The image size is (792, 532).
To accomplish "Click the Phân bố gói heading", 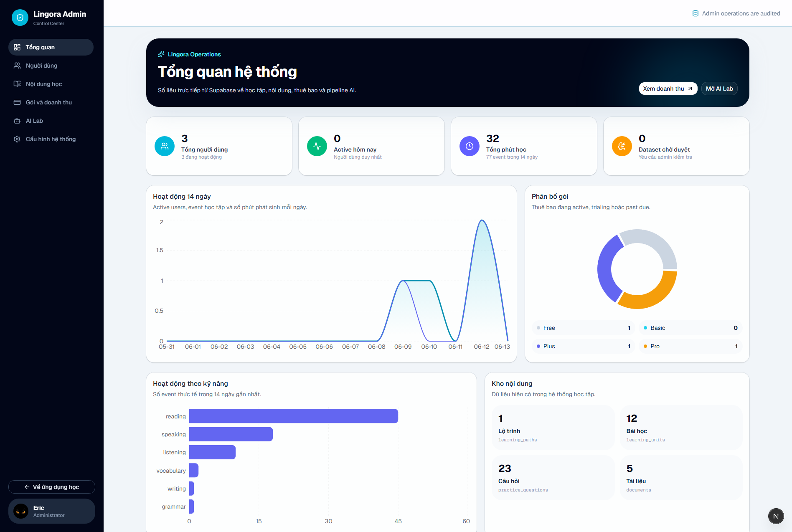I will click(x=550, y=197).
